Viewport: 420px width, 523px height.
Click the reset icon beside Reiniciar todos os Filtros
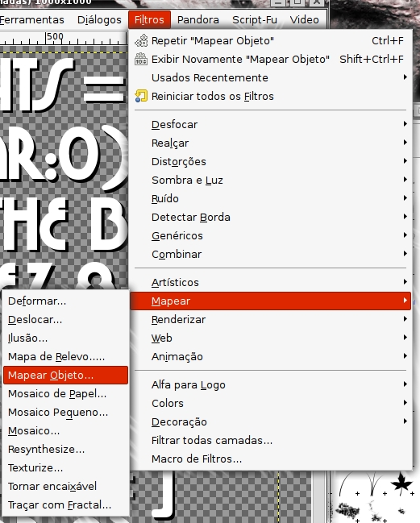tap(141, 96)
